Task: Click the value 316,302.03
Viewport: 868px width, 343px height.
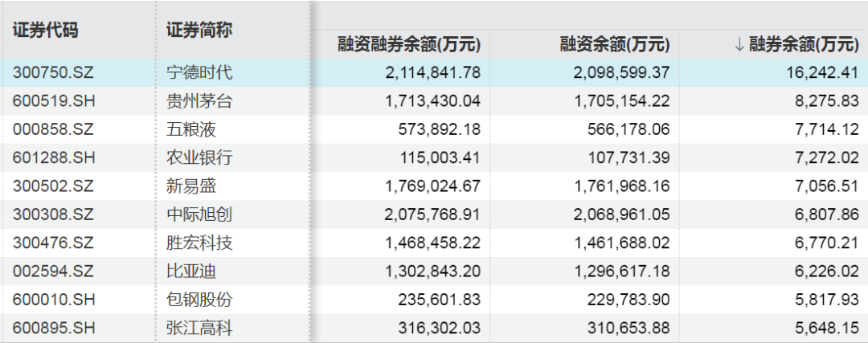Action: pyautogui.click(x=439, y=328)
